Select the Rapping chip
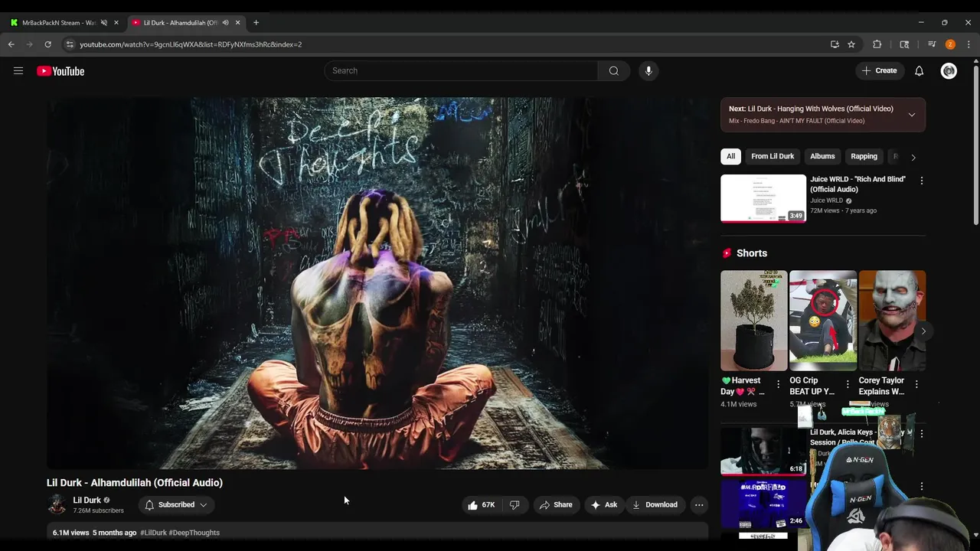This screenshot has width=980, height=551. (864, 156)
